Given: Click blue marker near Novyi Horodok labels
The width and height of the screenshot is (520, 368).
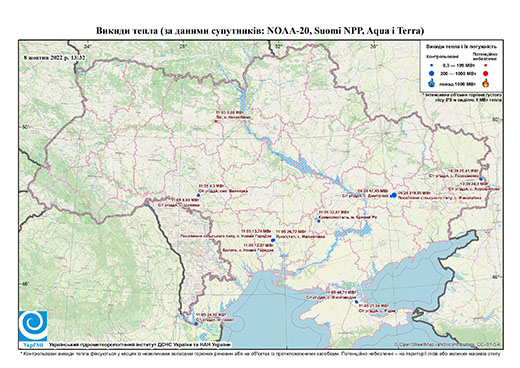Looking at the screenshot, I should click(273, 240).
